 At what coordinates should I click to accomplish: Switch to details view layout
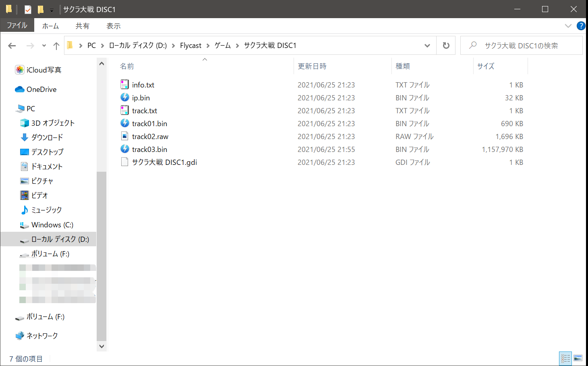565,358
